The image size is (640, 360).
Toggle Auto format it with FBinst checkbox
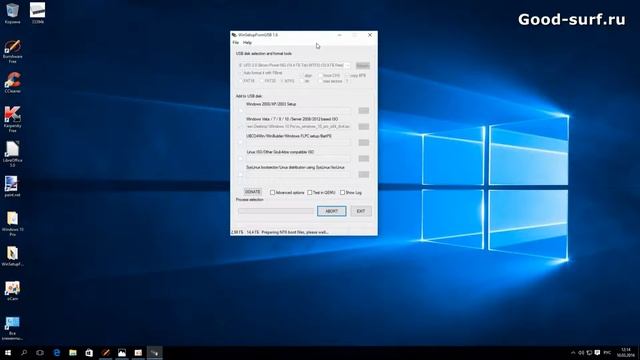(x=240, y=73)
